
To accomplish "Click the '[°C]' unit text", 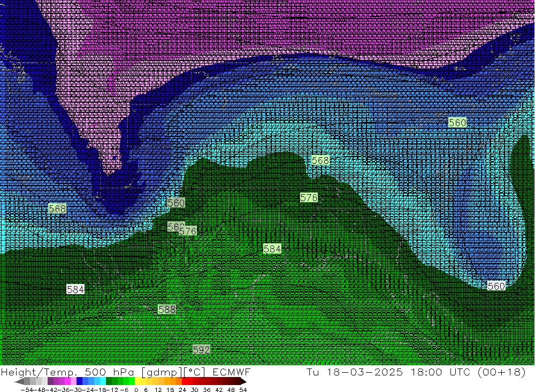I will tap(194, 372).
